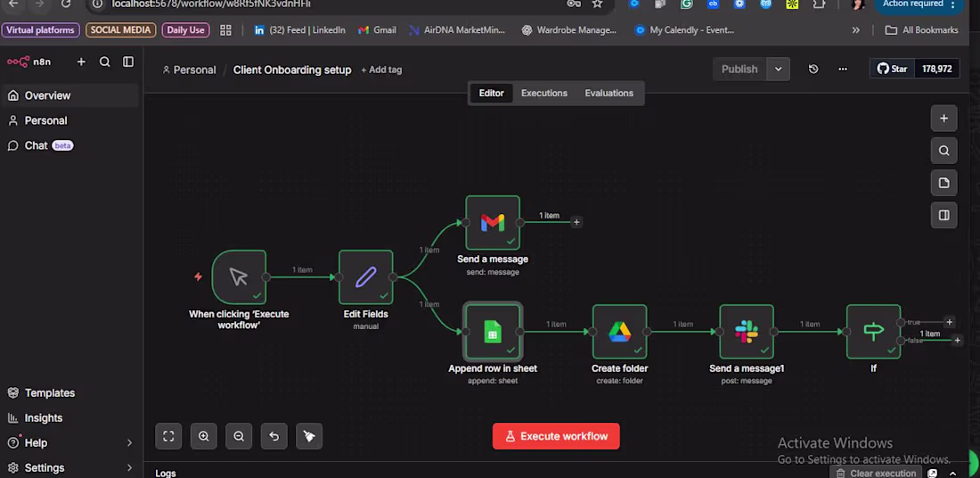Open the sidebar search icon
The width and height of the screenshot is (980, 478).
(x=104, y=62)
